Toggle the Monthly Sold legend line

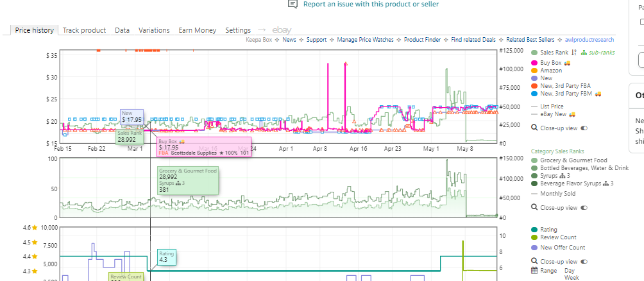click(534, 194)
